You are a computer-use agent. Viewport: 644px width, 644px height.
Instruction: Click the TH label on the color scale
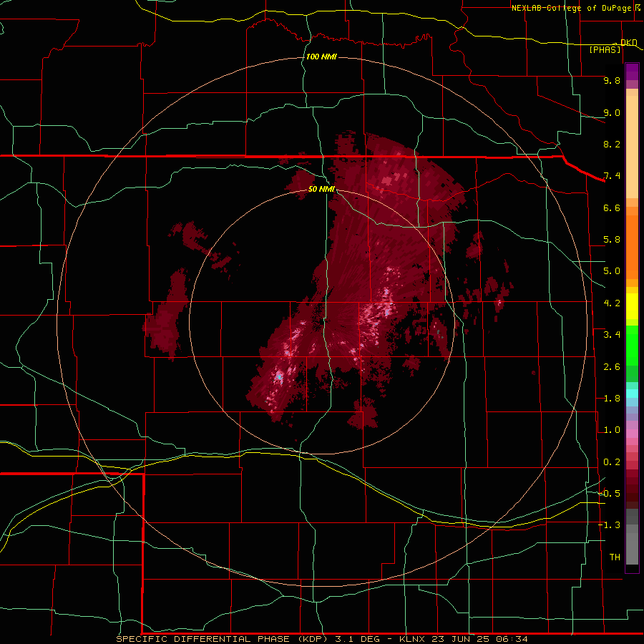tap(615, 557)
